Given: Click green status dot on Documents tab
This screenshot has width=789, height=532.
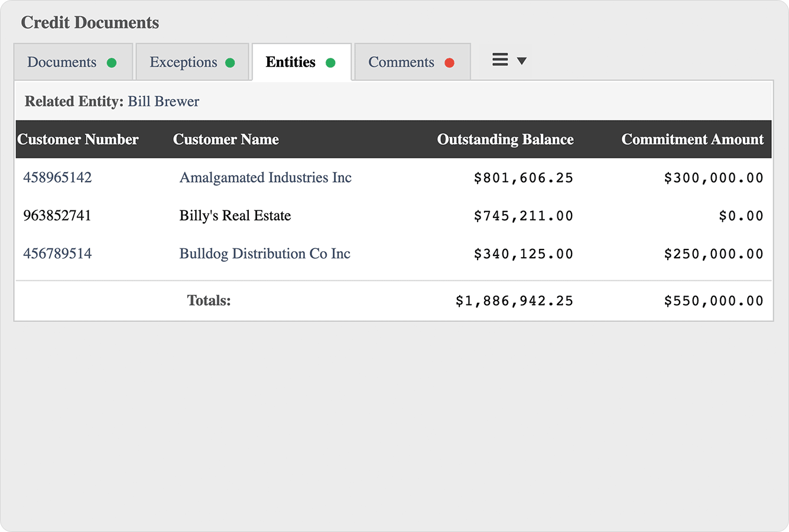Looking at the screenshot, I should (x=112, y=63).
